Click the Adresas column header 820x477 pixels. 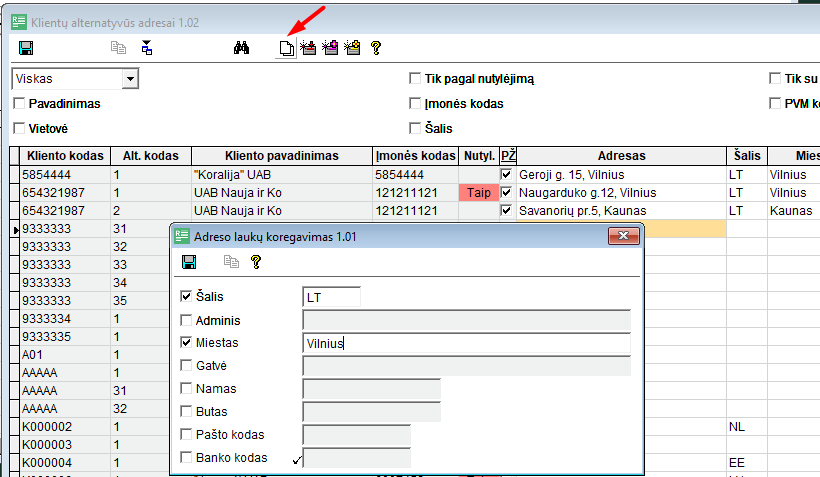click(621, 156)
